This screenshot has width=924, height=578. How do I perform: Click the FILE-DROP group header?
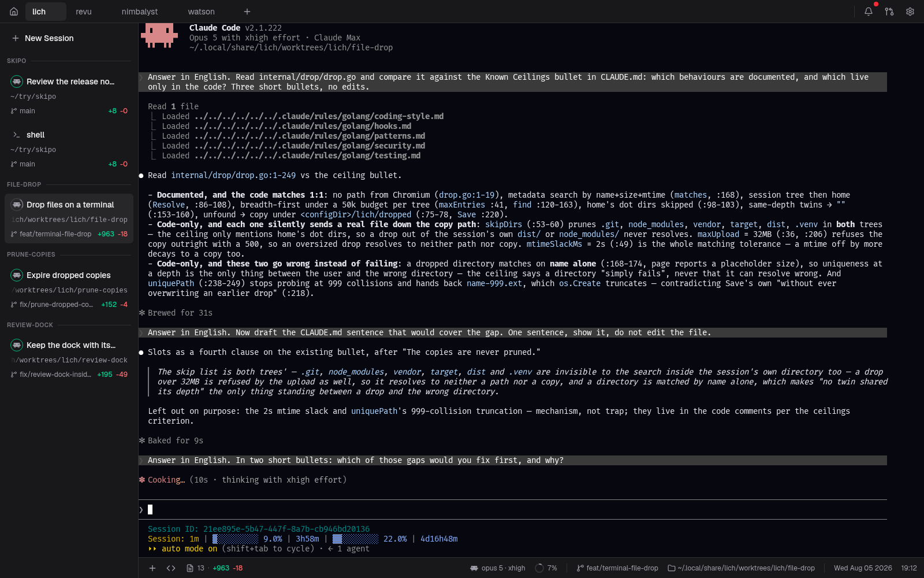pos(24,184)
